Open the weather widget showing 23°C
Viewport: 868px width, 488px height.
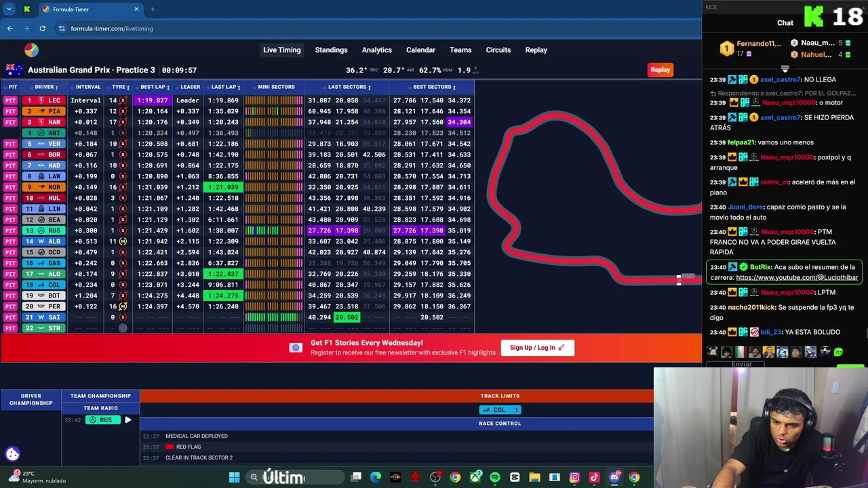tap(37, 477)
